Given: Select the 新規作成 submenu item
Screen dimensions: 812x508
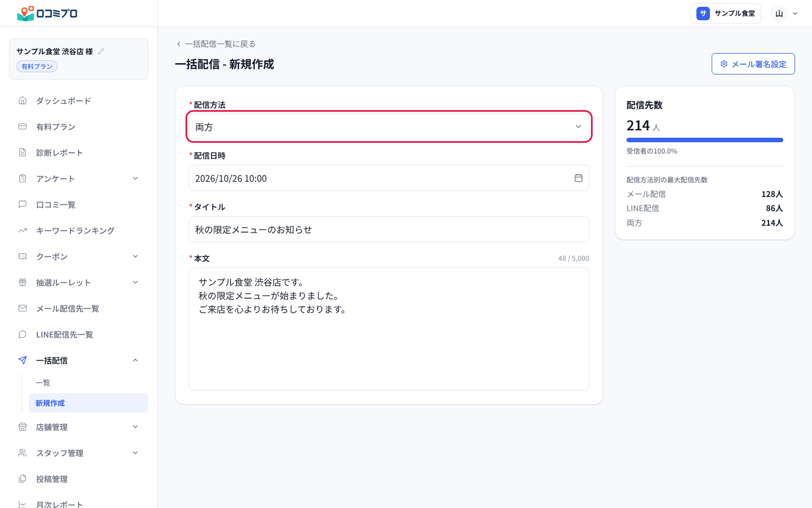Looking at the screenshot, I should [89, 403].
